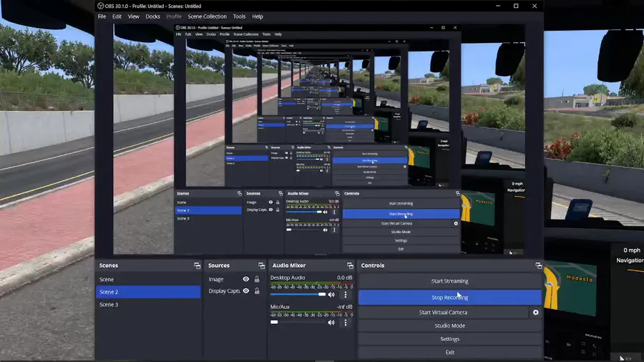Select Display Capture source row

[x=235, y=291]
